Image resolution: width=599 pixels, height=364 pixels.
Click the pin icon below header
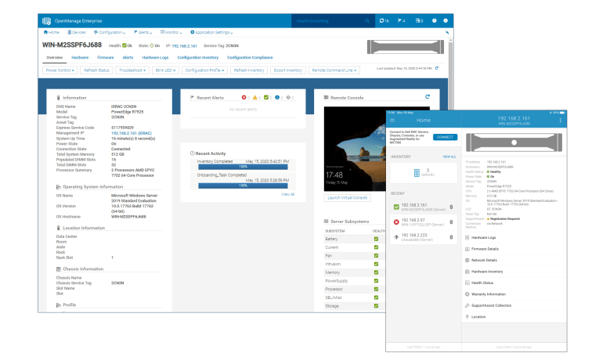pyautogui.click(x=446, y=32)
